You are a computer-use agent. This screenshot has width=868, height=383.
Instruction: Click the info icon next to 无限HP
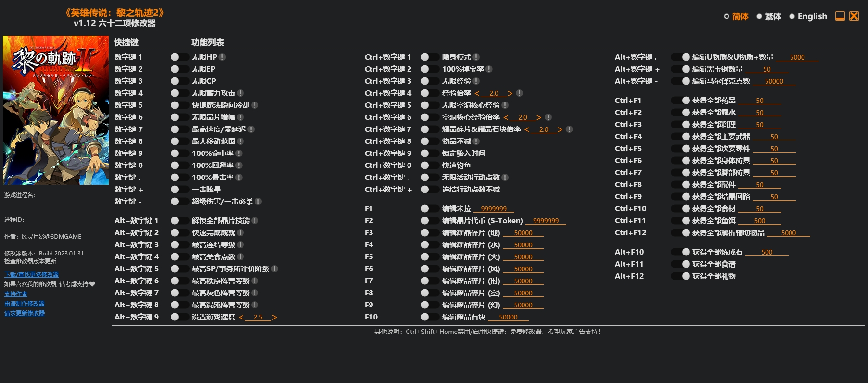click(222, 57)
